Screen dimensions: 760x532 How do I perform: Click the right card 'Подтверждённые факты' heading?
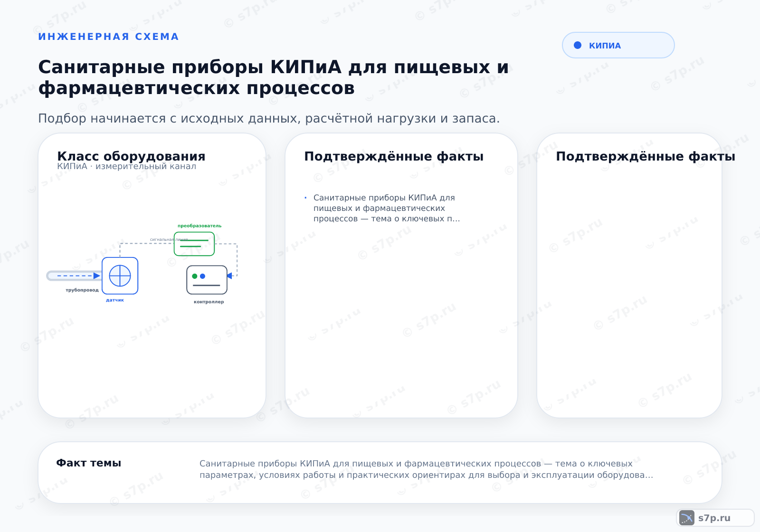click(x=646, y=156)
